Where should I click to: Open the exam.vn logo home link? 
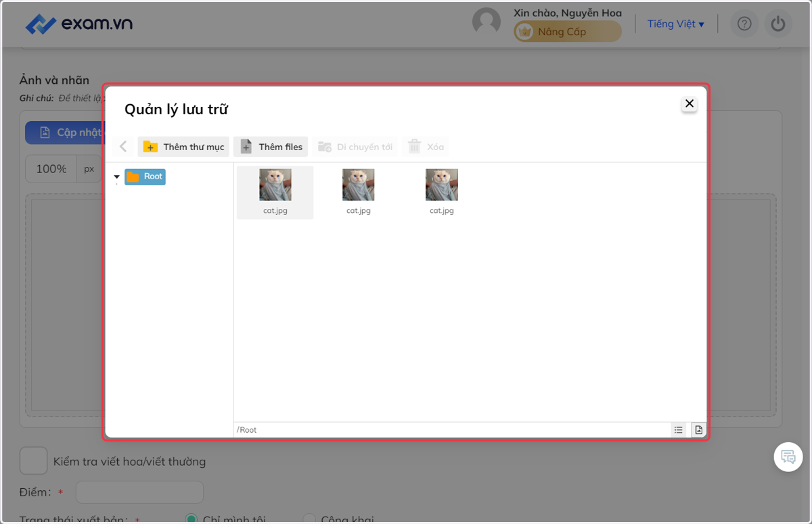click(78, 24)
